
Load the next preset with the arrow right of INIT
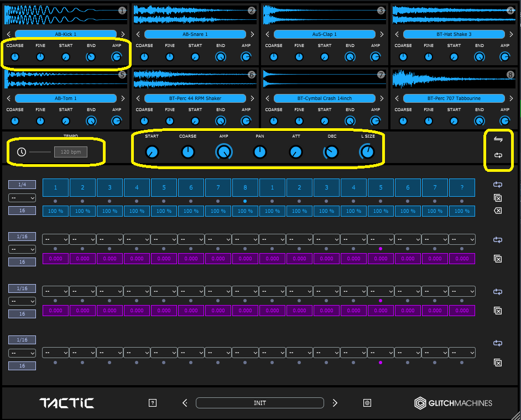point(335,403)
